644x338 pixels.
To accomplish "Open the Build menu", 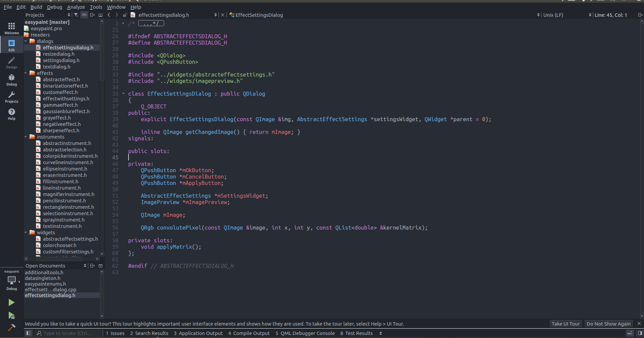I will click(36, 7).
